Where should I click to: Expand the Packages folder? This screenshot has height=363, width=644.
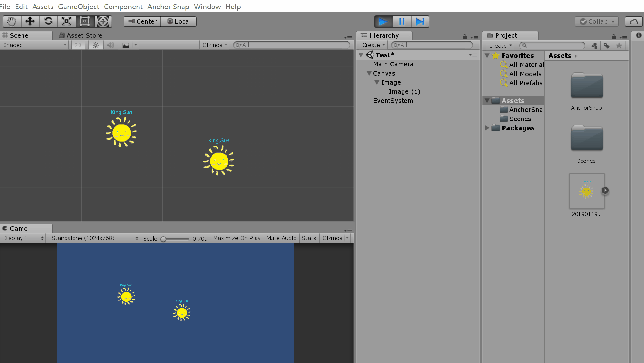(x=487, y=128)
